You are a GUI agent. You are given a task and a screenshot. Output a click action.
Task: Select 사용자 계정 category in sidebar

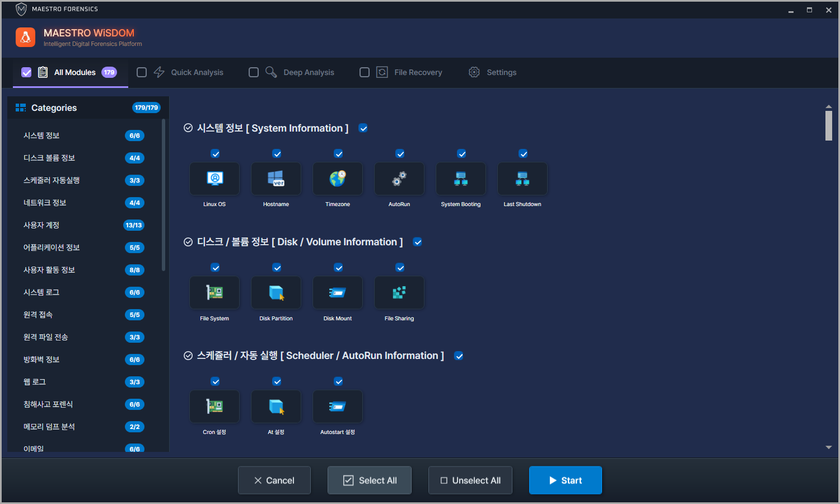pos(41,225)
